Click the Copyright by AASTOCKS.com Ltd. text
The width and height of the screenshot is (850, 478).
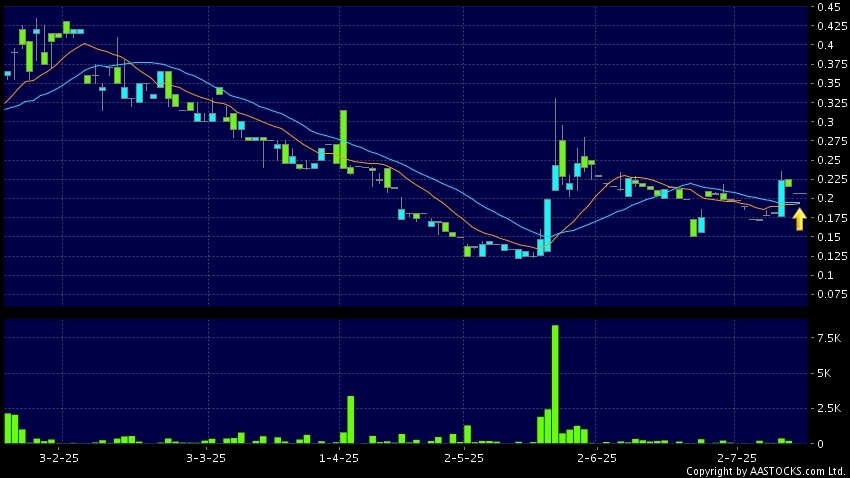point(766,471)
